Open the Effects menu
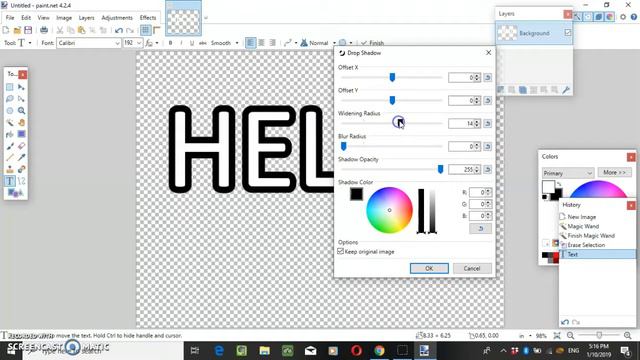The width and height of the screenshot is (640, 360). [x=148, y=18]
